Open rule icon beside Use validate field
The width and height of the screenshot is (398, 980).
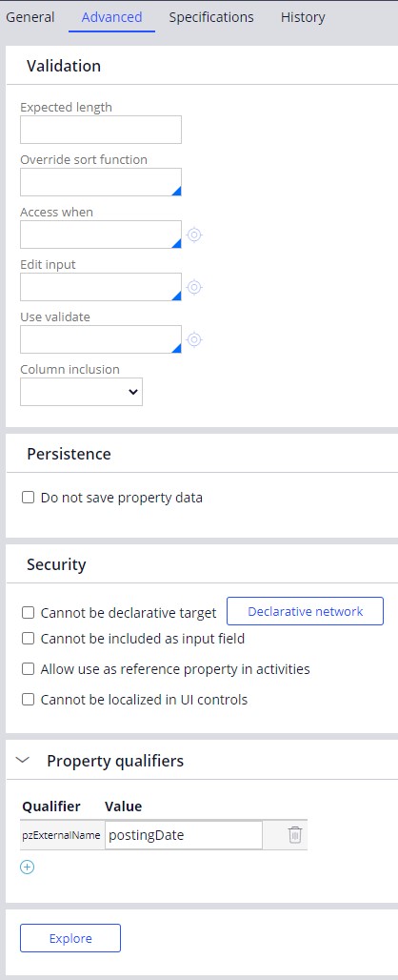[x=194, y=340]
